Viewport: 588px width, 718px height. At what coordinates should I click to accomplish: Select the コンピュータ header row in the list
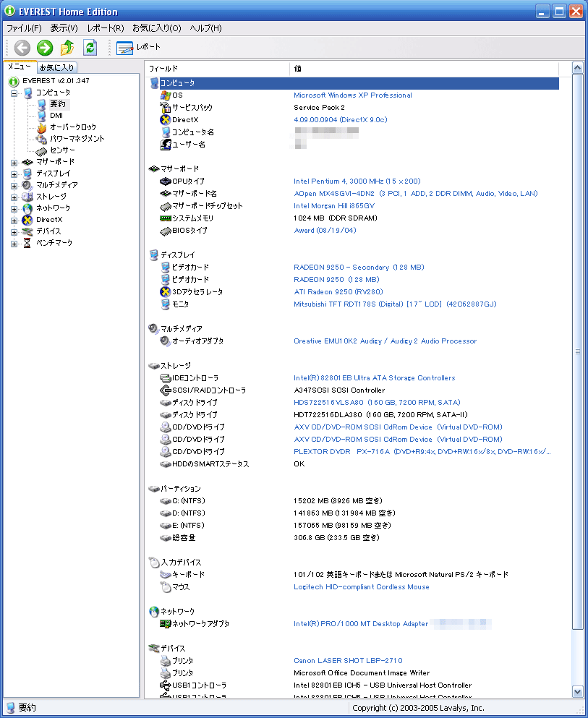(354, 83)
